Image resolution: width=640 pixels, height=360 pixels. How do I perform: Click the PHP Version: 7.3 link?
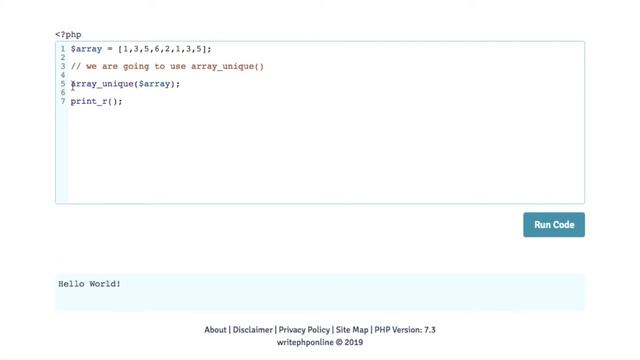click(405, 330)
